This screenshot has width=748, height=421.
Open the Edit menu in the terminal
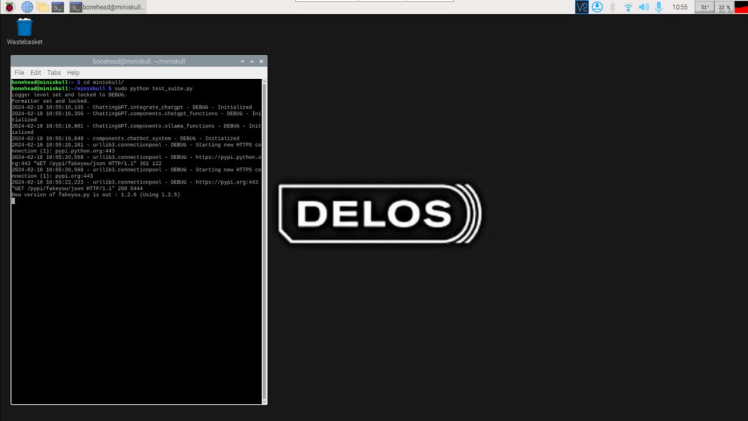(36, 72)
